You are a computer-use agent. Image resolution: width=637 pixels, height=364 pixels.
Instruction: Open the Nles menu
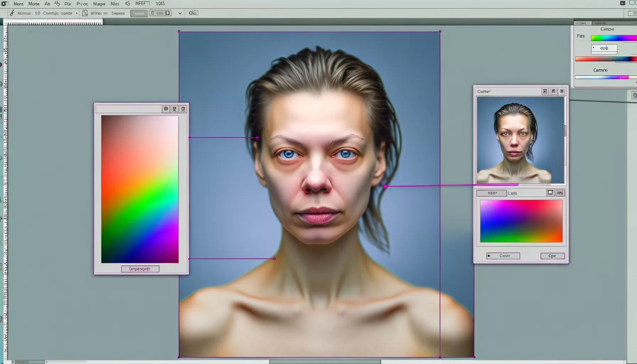[x=115, y=4]
